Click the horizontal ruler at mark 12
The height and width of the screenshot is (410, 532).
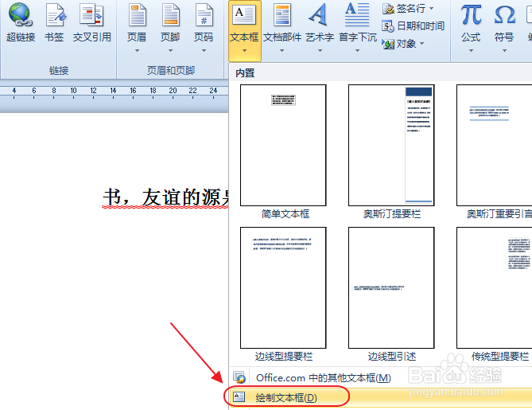(x=93, y=91)
